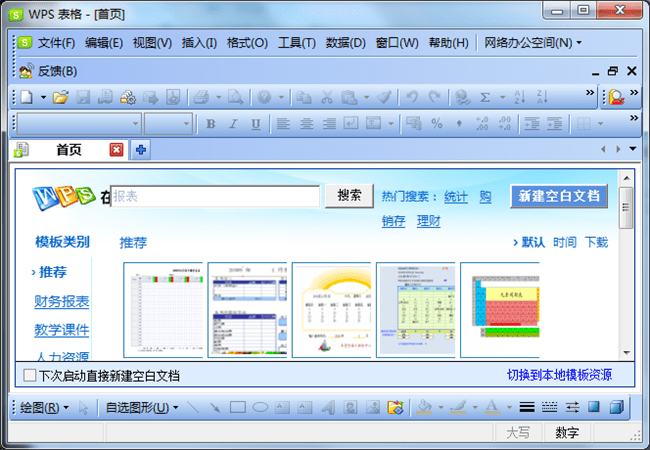Toggle Bold formatting
Viewport: 650px width, 450px height.
click(x=211, y=123)
